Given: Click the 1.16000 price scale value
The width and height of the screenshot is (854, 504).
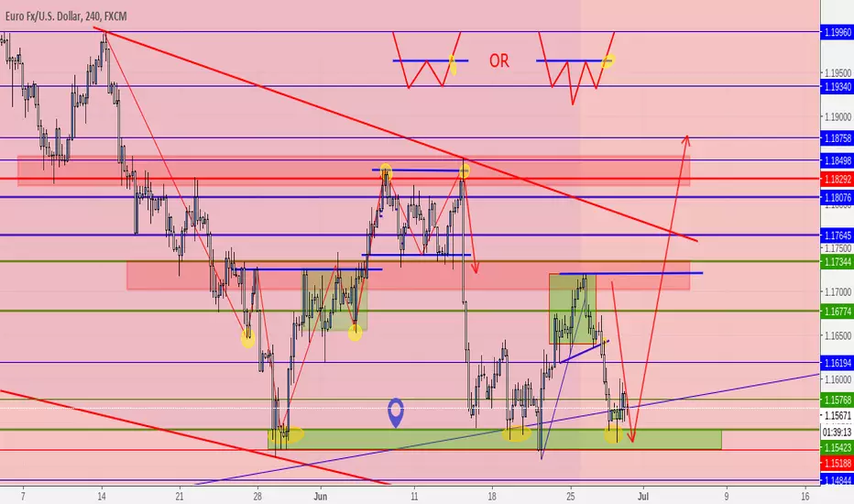Looking at the screenshot, I should coord(838,379).
